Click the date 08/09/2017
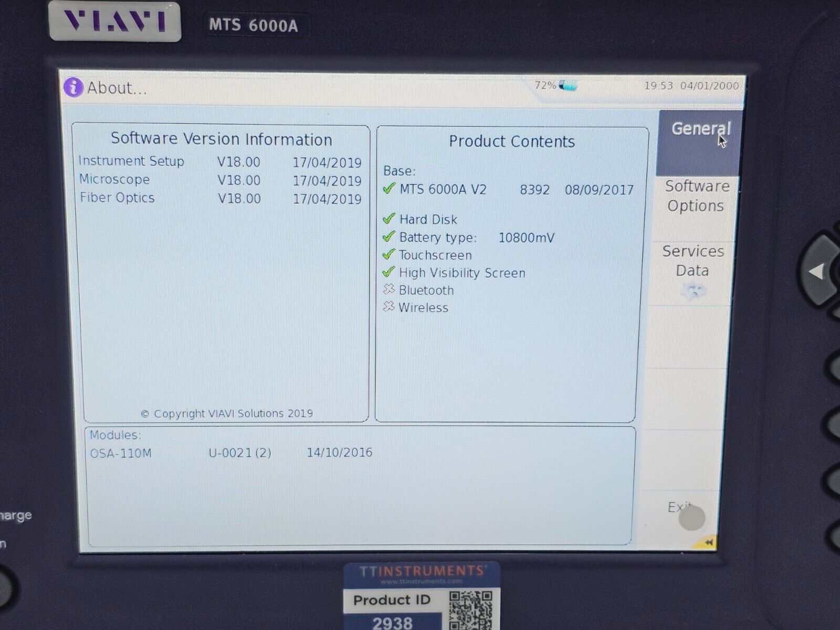The height and width of the screenshot is (630, 840). [599, 190]
